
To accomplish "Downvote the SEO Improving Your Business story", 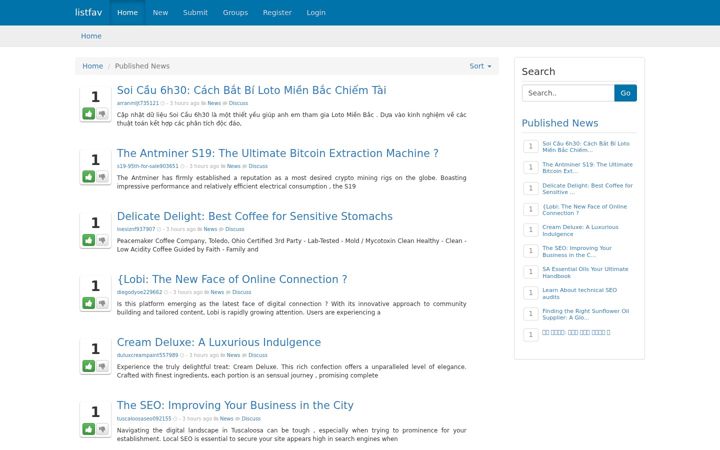I will tap(102, 429).
